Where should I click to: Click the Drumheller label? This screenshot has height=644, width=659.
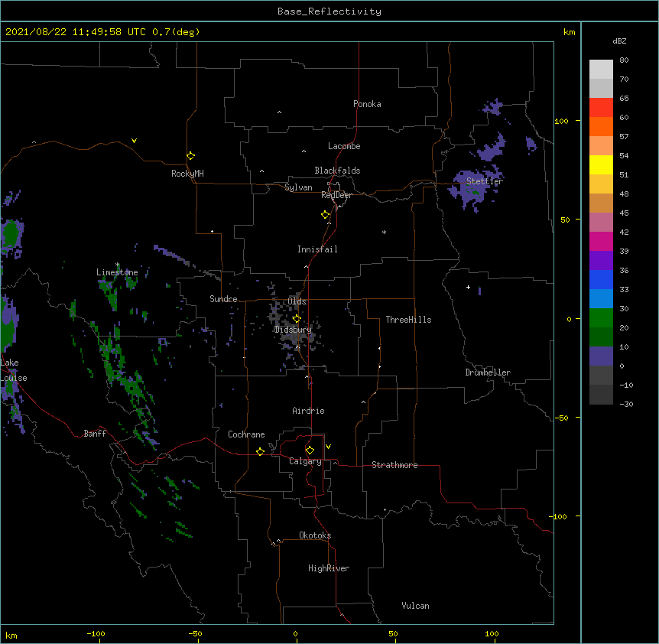pos(488,372)
